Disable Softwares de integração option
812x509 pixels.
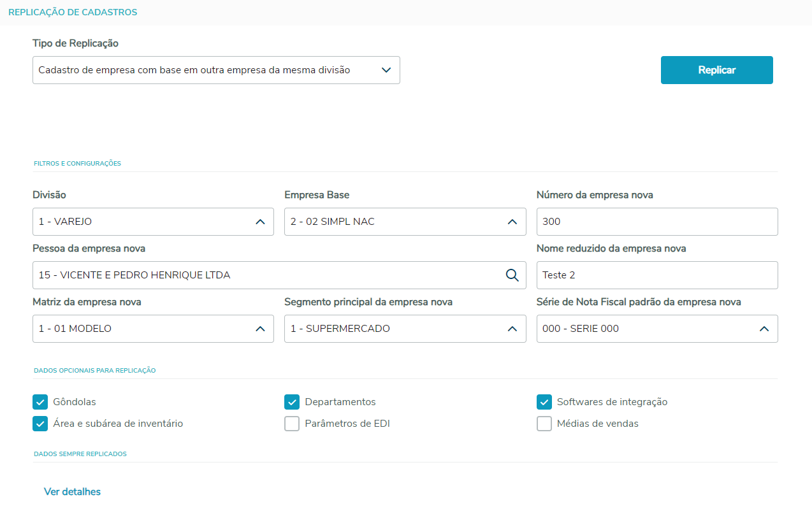pyautogui.click(x=544, y=402)
